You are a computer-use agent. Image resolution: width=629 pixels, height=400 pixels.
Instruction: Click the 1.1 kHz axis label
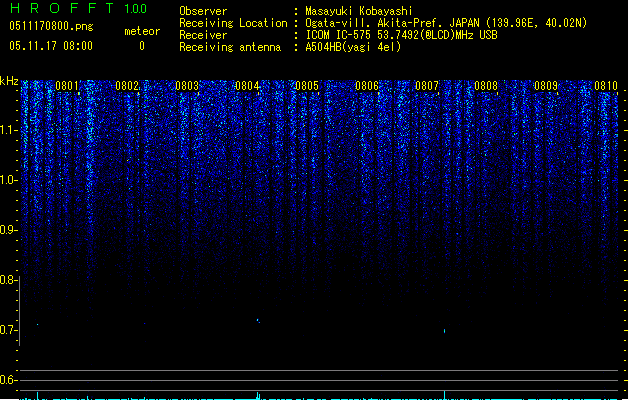(9, 130)
